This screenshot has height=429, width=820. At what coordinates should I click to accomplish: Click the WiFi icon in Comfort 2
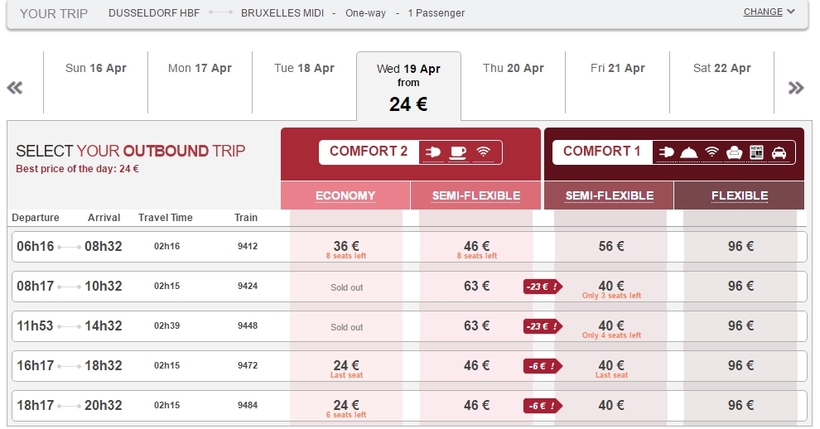coord(484,152)
